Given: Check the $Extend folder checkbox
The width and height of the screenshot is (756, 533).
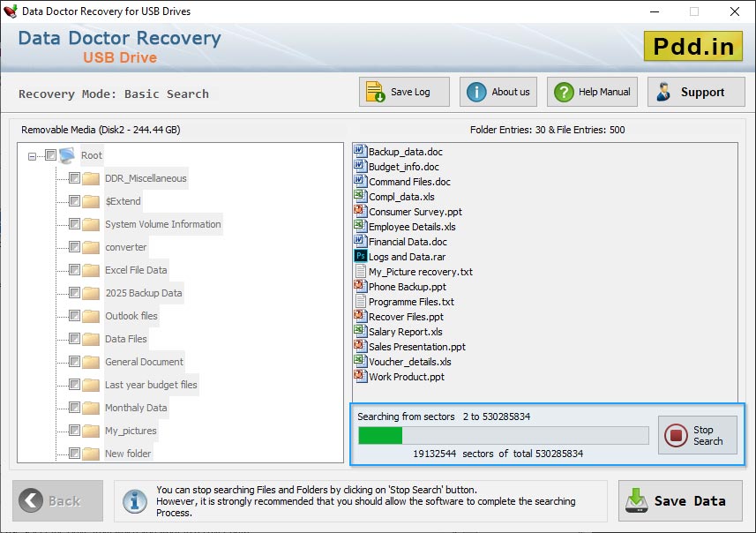Looking at the screenshot, I should (74, 200).
